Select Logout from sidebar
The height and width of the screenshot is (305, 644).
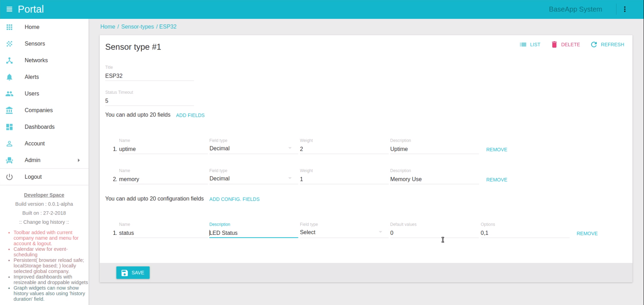(33, 177)
